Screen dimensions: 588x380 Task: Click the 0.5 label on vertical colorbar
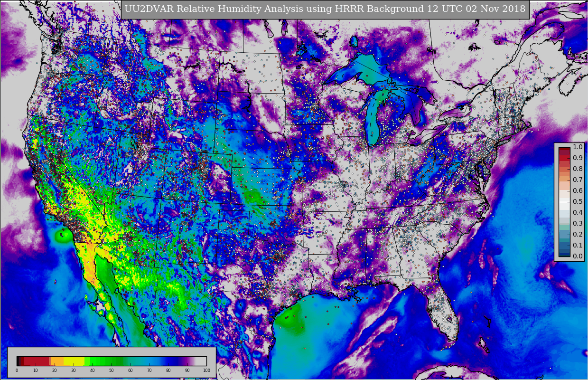pos(578,202)
